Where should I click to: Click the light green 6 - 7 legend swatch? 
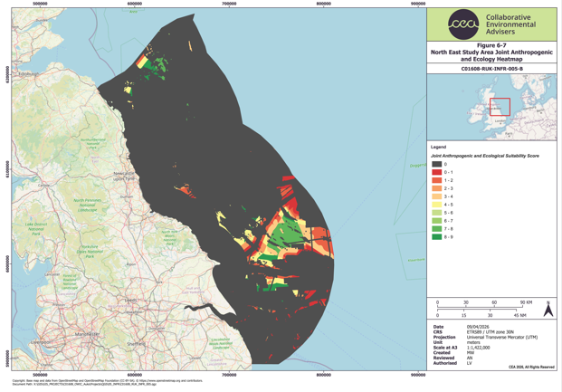click(436, 221)
